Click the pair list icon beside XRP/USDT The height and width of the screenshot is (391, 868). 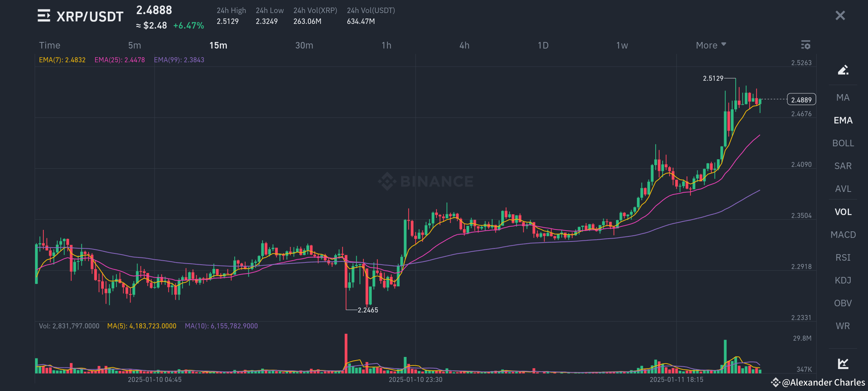pyautogui.click(x=44, y=16)
